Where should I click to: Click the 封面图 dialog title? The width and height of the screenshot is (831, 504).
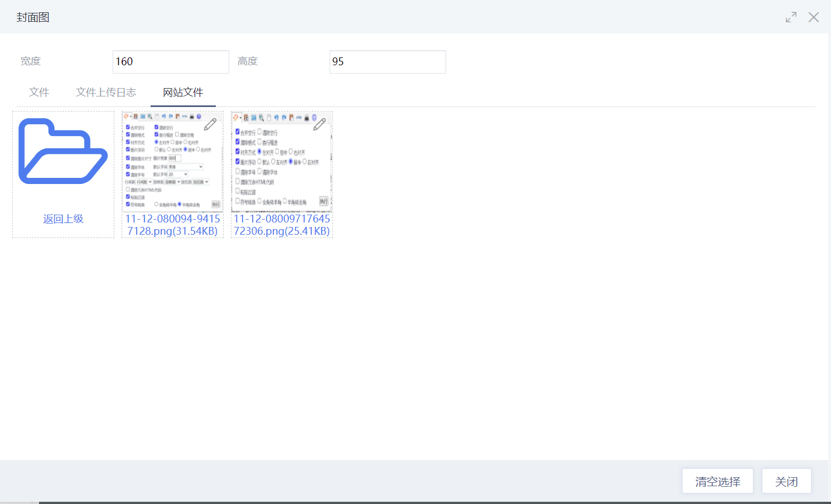(33, 17)
